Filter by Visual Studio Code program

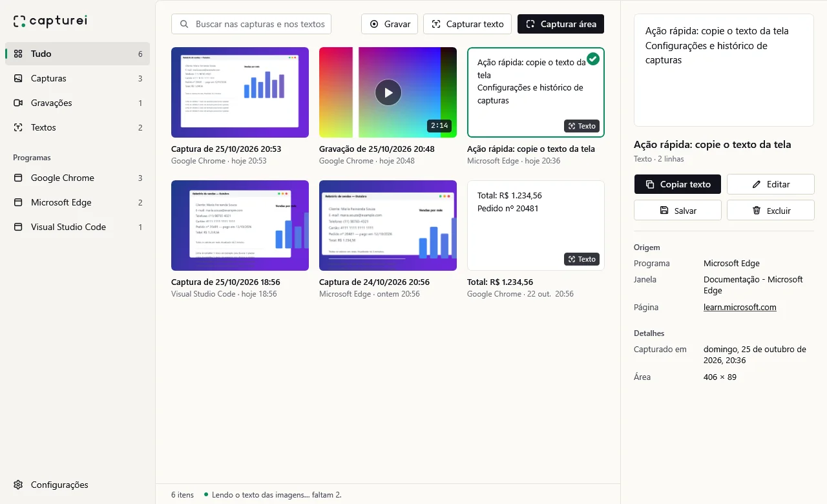(78, 227)
